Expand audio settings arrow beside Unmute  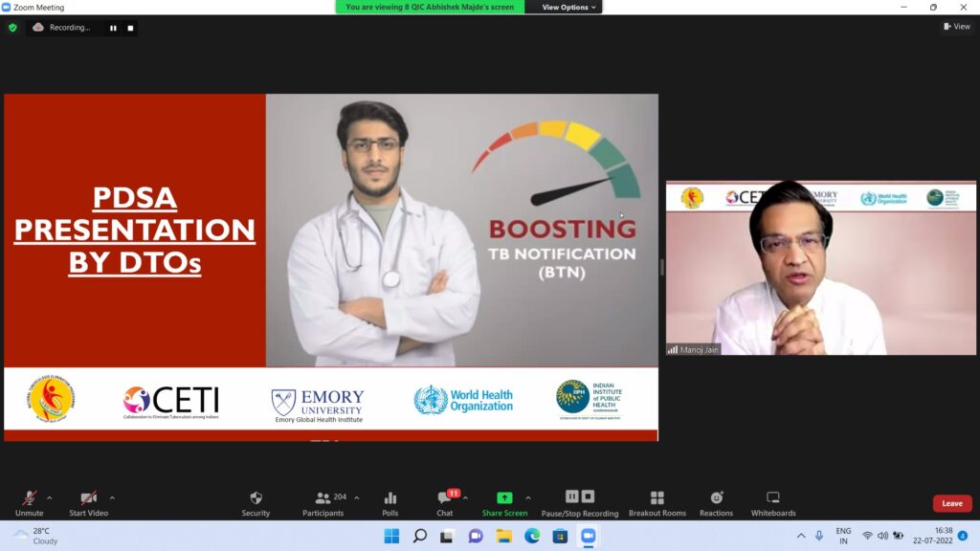tap(50, 497)
